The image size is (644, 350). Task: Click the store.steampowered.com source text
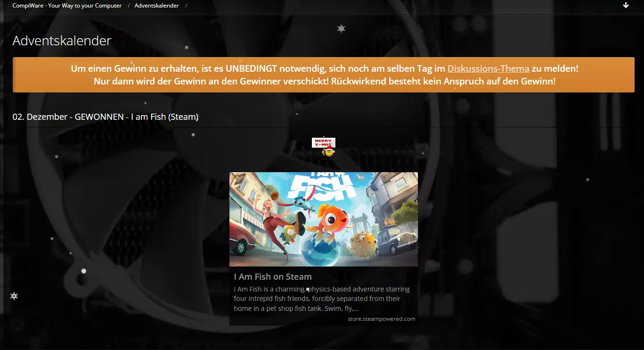click(381, 319)
